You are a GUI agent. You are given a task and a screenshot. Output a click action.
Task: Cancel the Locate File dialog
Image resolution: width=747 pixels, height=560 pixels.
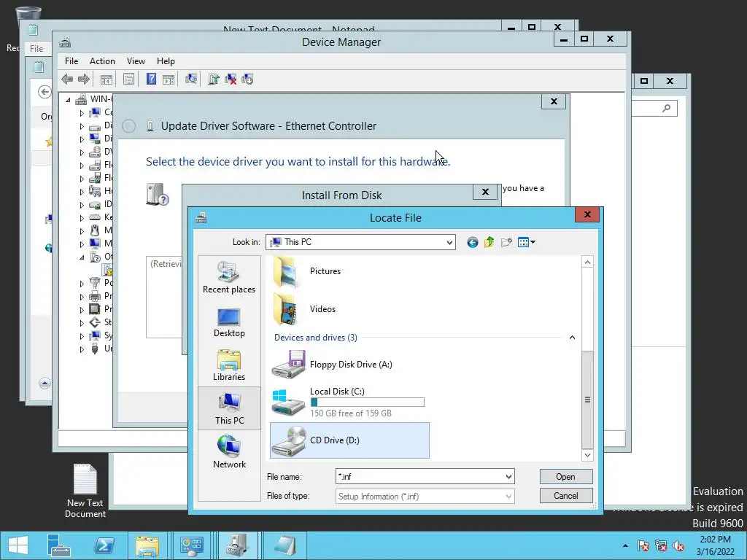566,496
